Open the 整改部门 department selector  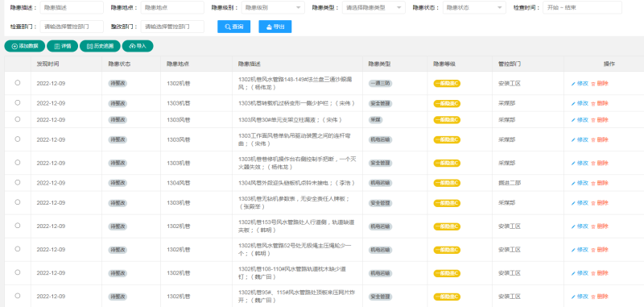(172, 27)
